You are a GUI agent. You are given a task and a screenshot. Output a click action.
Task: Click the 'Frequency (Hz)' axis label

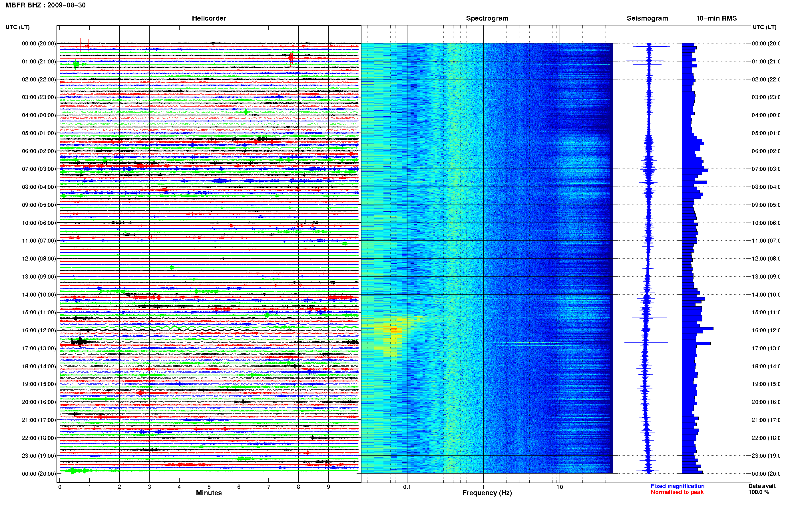487,493
